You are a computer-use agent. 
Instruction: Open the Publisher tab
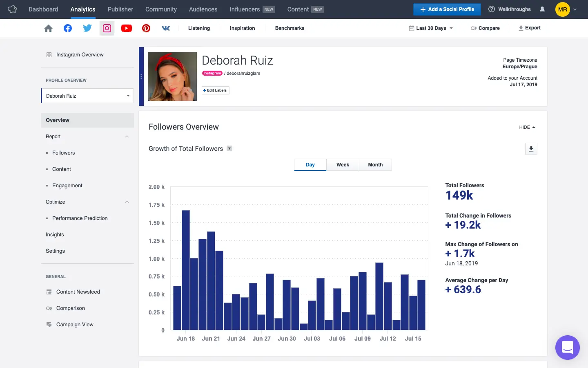(120, 9)
